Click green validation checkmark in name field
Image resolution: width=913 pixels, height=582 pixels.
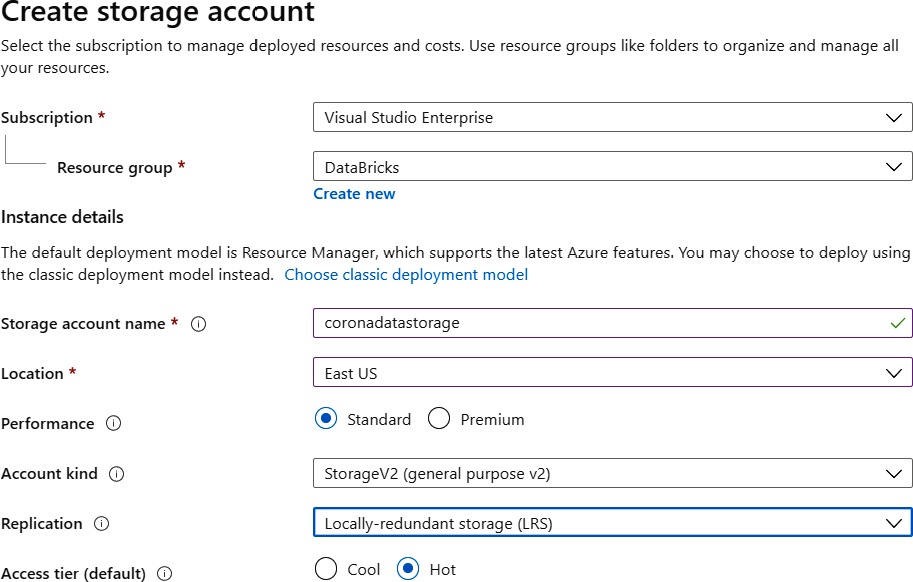click(x=897, y=323)
